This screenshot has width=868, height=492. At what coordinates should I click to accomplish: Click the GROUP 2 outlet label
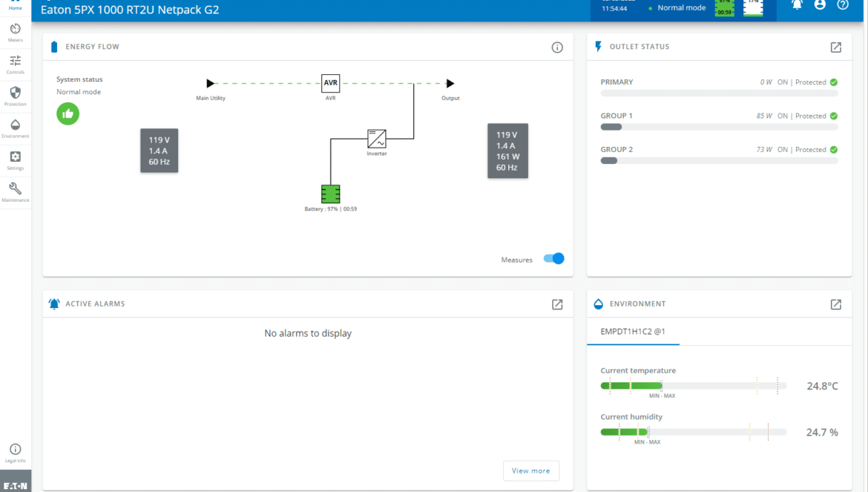(x=617, y=150)
